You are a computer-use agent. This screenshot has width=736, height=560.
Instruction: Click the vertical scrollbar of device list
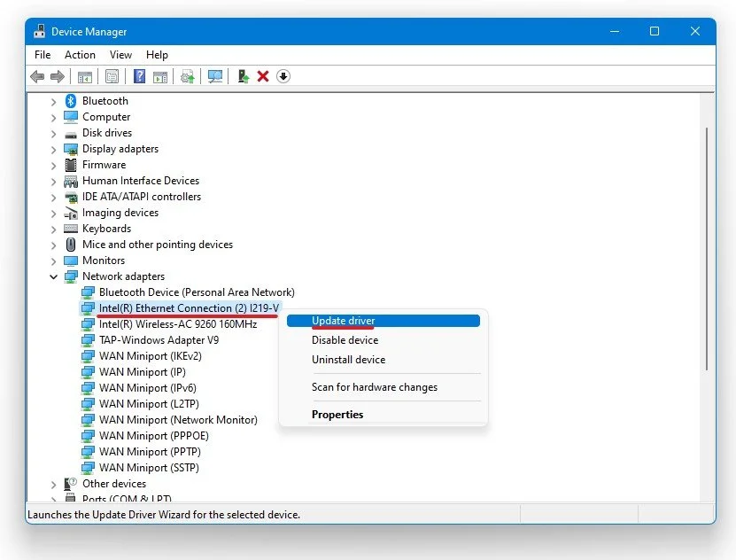click(x=707, y=249)
